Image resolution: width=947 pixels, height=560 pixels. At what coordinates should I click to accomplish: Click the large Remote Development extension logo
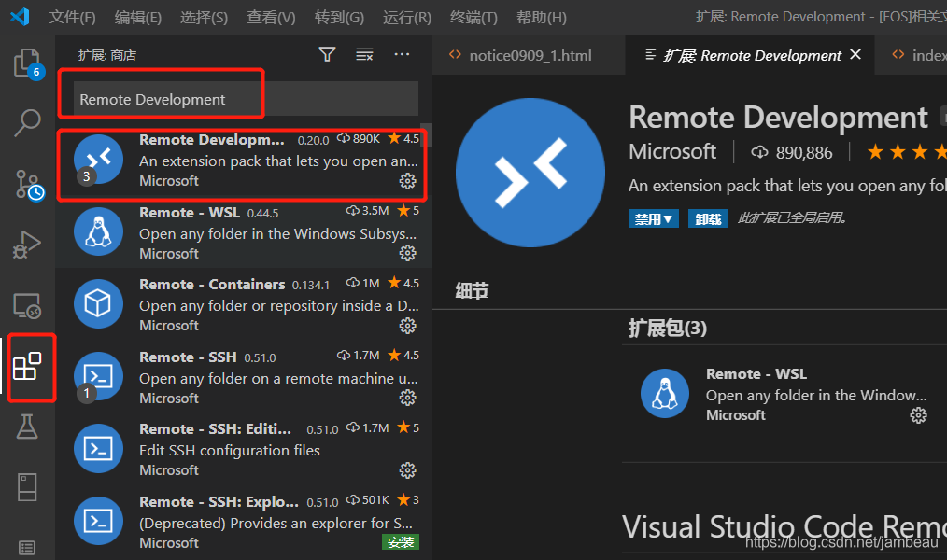click(530, 173)
